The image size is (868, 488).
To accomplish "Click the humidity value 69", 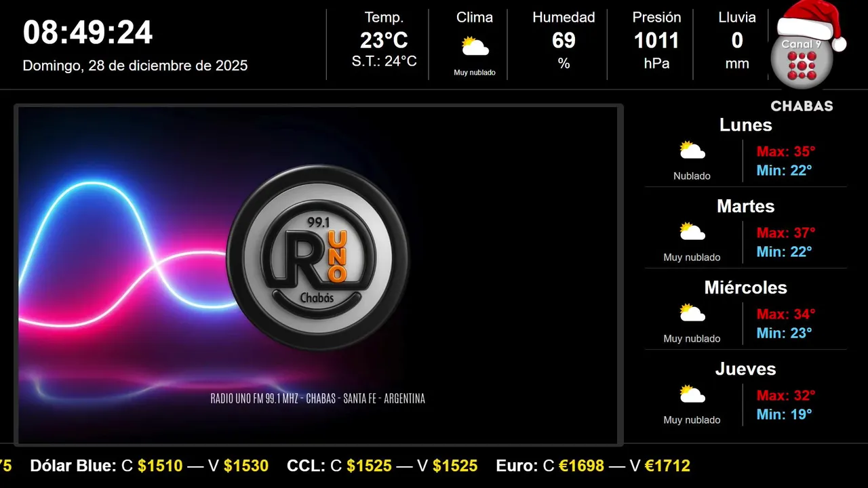I will (x=564, y=41).
